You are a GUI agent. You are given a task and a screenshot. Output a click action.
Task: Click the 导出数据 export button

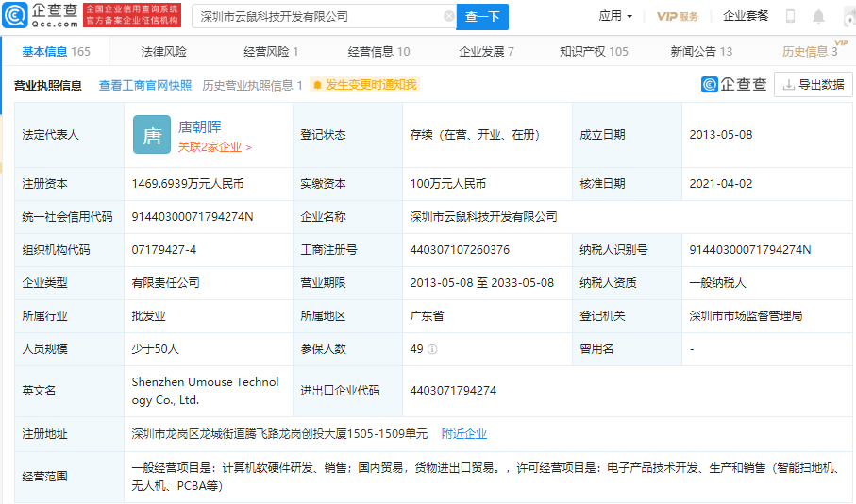[814, 85]
